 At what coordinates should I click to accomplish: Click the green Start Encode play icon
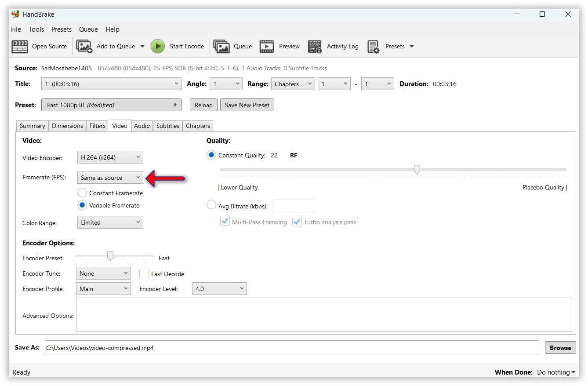pyautogui.click(x=158, y=46)
